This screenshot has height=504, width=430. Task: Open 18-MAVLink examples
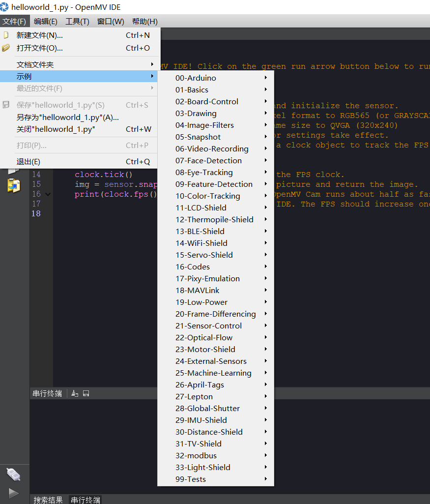216,290
